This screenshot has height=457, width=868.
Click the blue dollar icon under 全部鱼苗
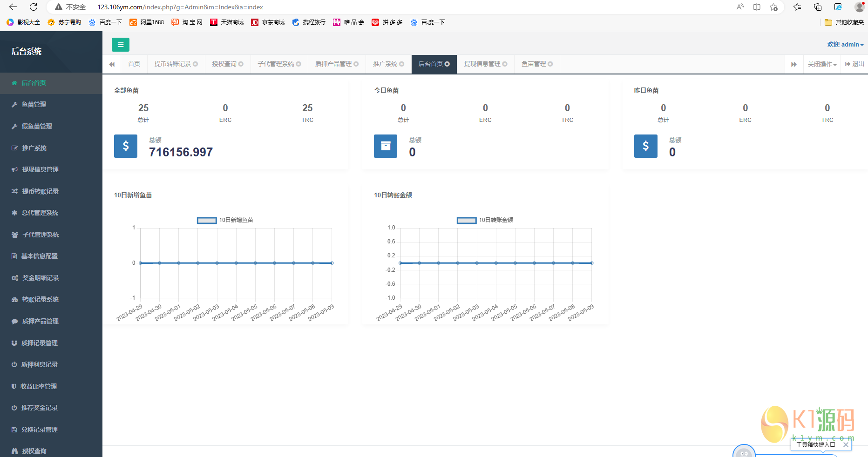[126, 146]
